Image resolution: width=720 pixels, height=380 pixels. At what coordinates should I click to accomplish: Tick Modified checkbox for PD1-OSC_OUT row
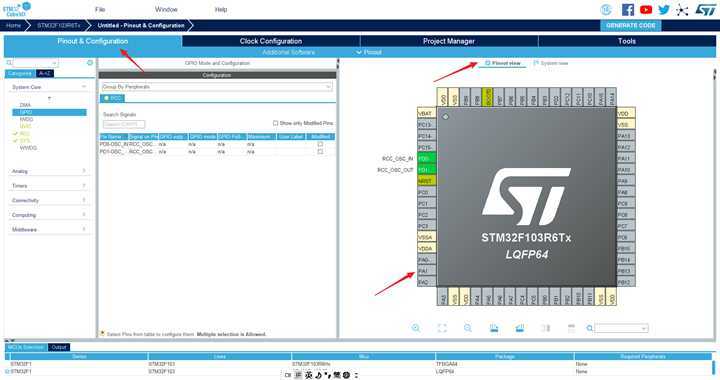(x=320, y=151)
